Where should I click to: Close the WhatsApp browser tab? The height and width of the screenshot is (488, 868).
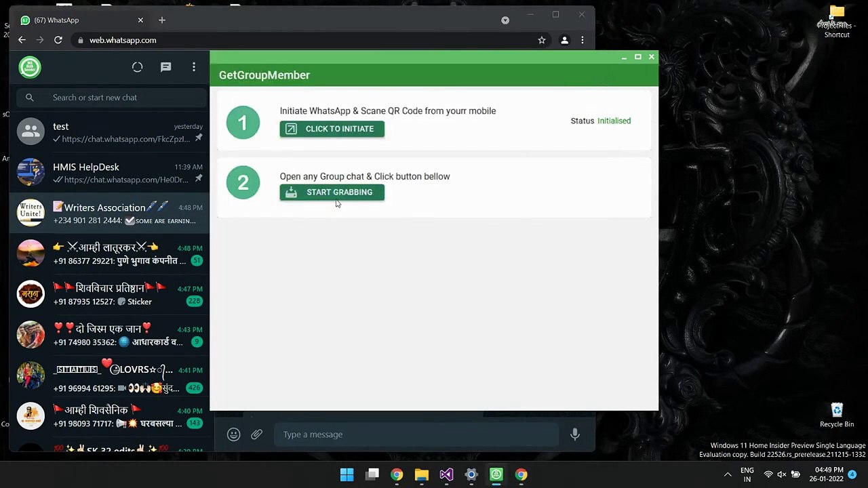(140, 20)
